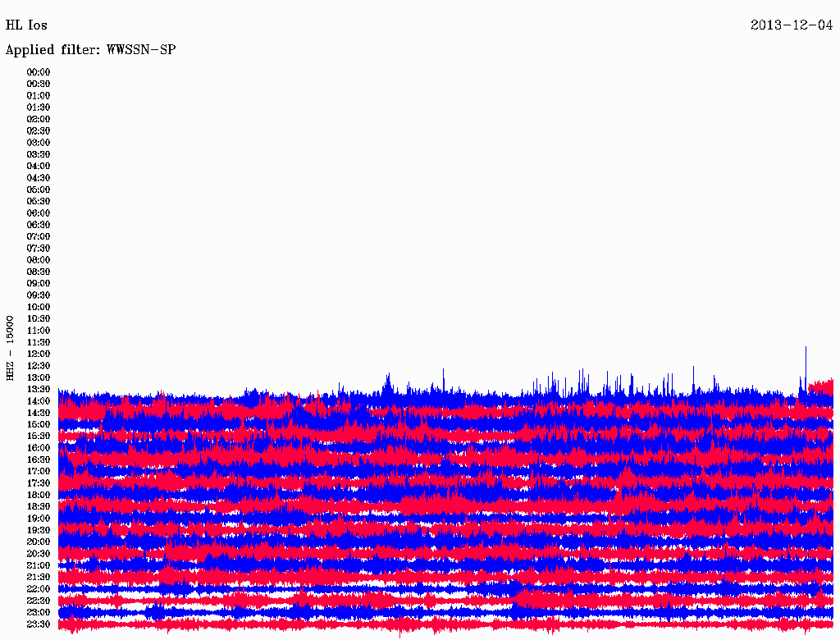Click the 03:00 time label

39,143
